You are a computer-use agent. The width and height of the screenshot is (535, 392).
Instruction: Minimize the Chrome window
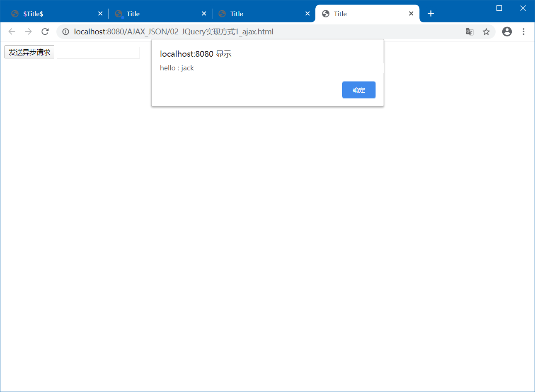476,8
